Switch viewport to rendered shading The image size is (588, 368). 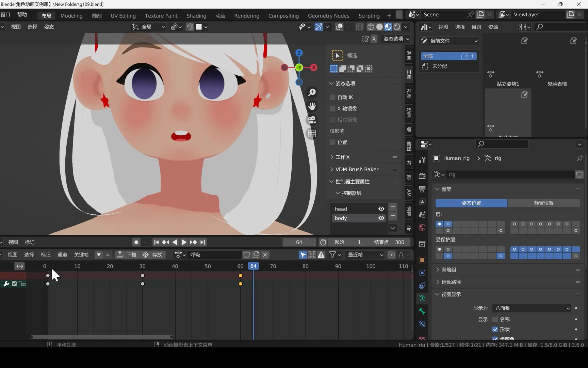(397, 27)
